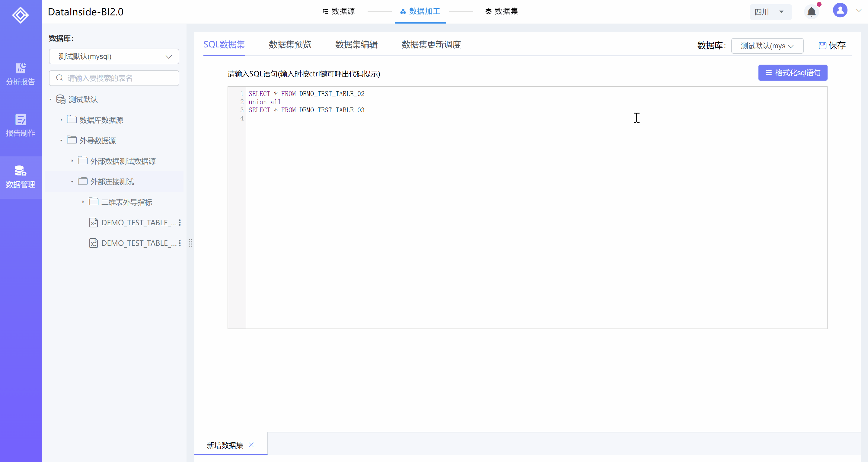Image resolution: width=868 pixels, height=462 pixels.
Task: Open the 四川 region dropdown
Action: coord(770,12)
